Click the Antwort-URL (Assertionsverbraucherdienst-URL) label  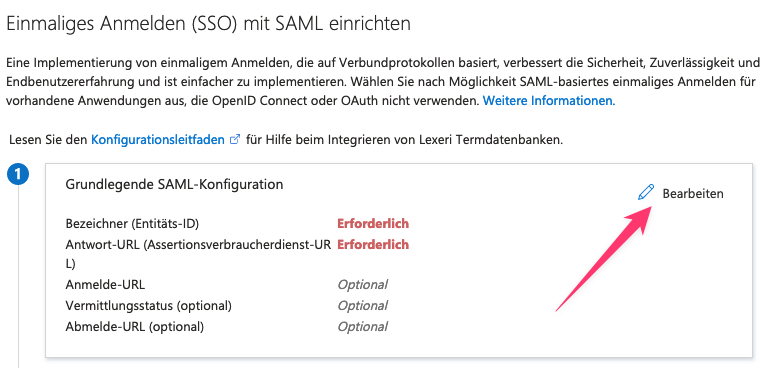[199, 254]
